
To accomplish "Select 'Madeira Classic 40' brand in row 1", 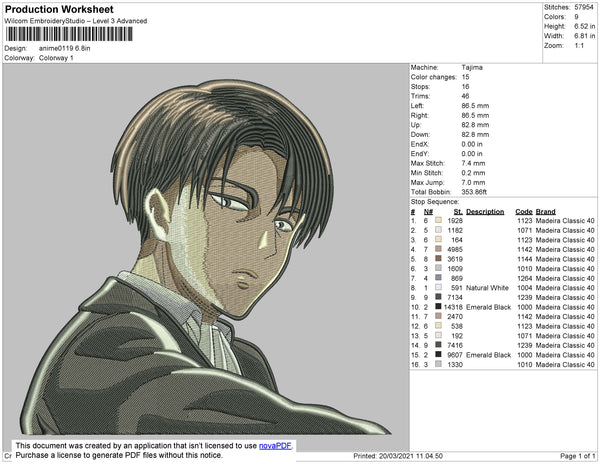I will [x=565, y=221].
